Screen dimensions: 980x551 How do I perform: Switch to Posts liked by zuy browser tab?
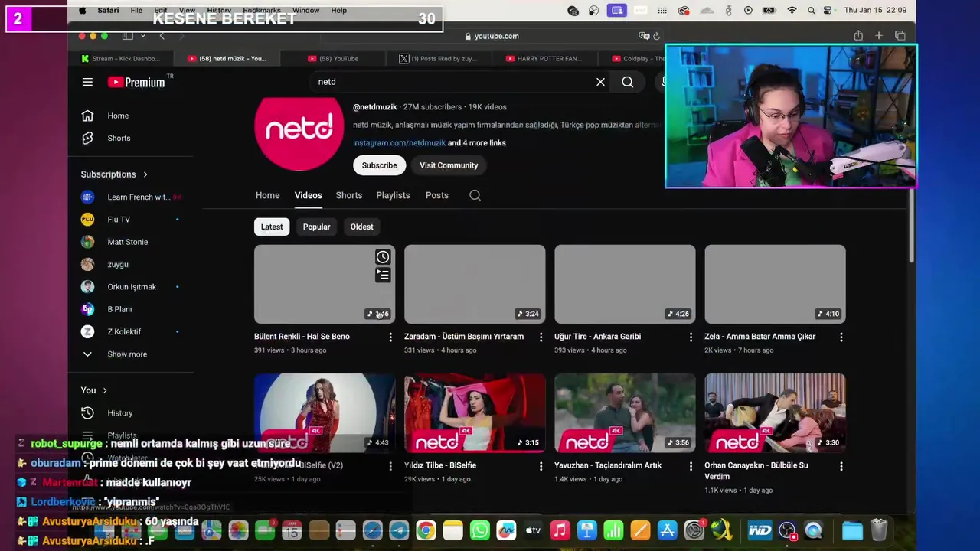click(x=438, y=58)
